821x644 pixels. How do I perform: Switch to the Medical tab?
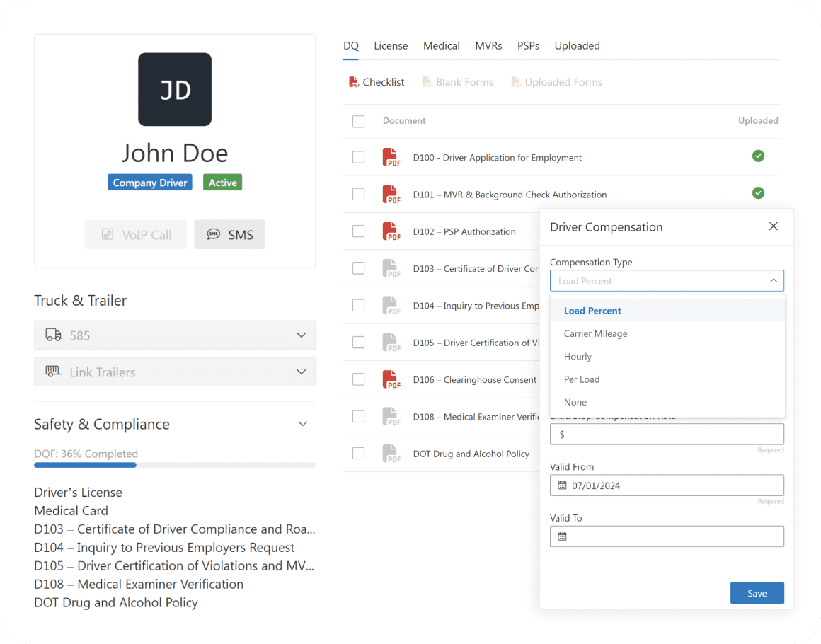pyautogui.click(x=442, y=45)
